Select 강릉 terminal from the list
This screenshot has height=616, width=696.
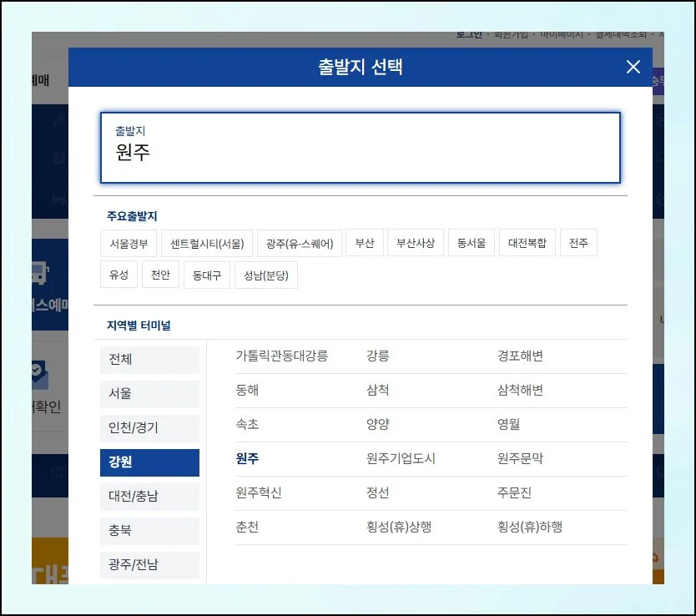pyautogui.click(x=377, y=355)
